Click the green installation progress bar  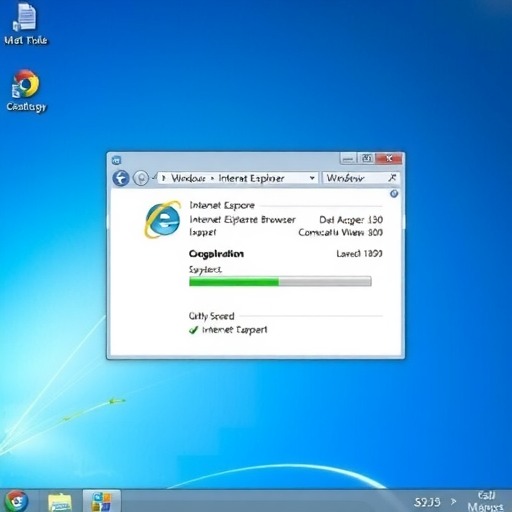pyautogui.click(x=280, y=282)
